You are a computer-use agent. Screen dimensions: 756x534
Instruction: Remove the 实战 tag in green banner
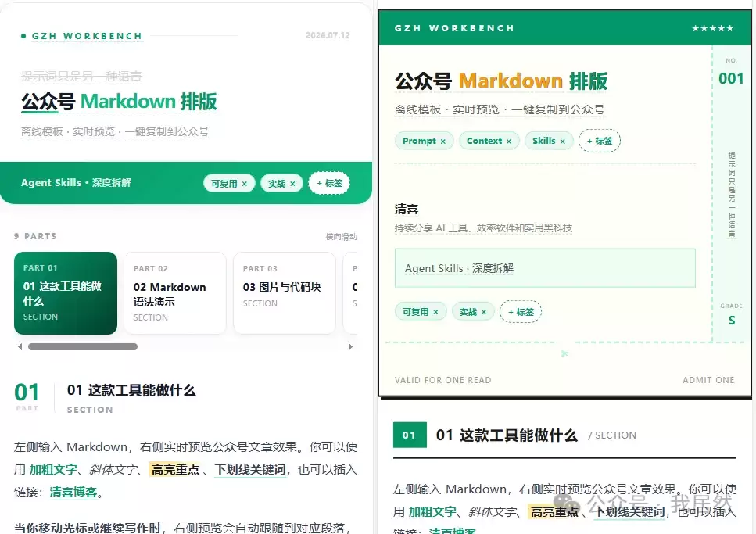pos(292,184)
